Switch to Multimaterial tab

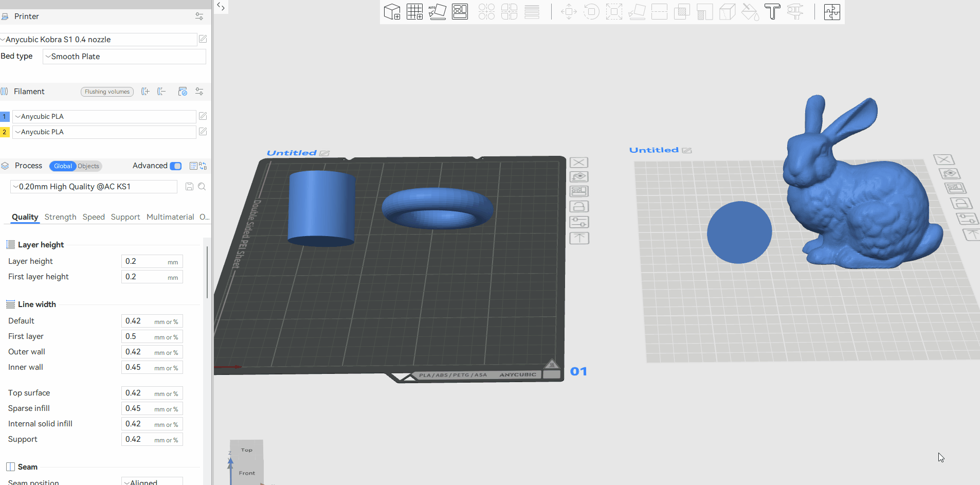click(170, 217)
